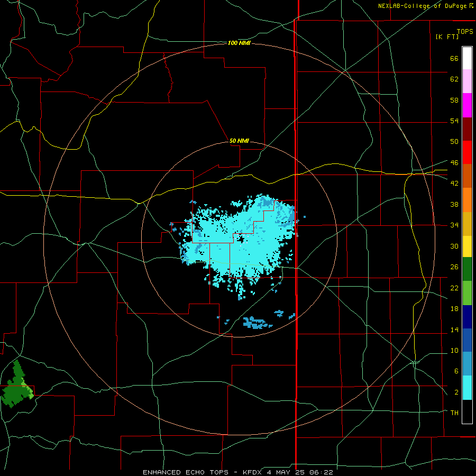
Task: Click the light green legend swatch
Action: pos(467,293)
